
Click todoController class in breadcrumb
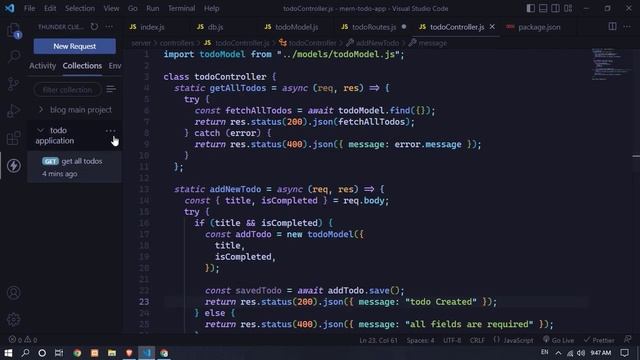[312, 43]
